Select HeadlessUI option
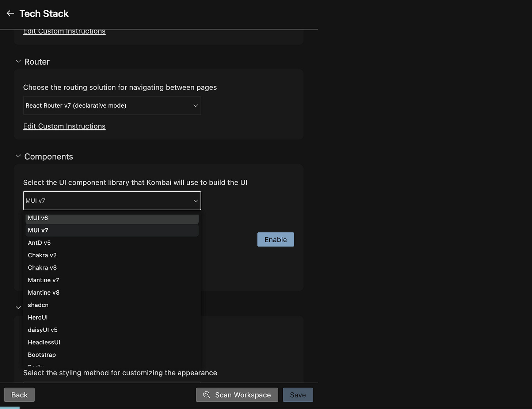This screenshot has height=409, width=532. (112, 342)
